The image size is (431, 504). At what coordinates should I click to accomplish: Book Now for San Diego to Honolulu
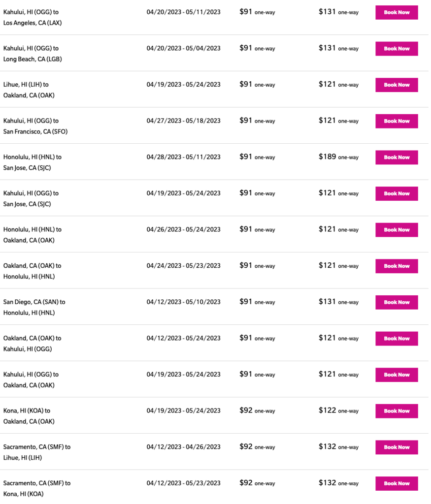[397, 302]
